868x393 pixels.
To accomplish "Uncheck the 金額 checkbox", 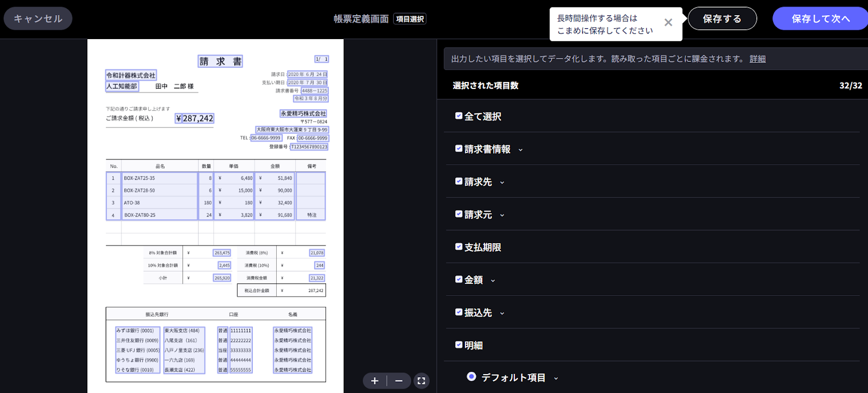I will point(458,279).
